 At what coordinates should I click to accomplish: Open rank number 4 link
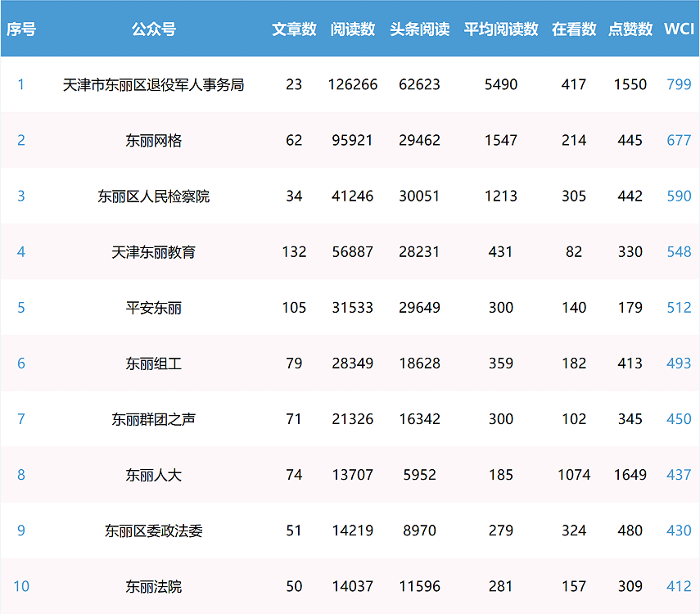[21, 252]
